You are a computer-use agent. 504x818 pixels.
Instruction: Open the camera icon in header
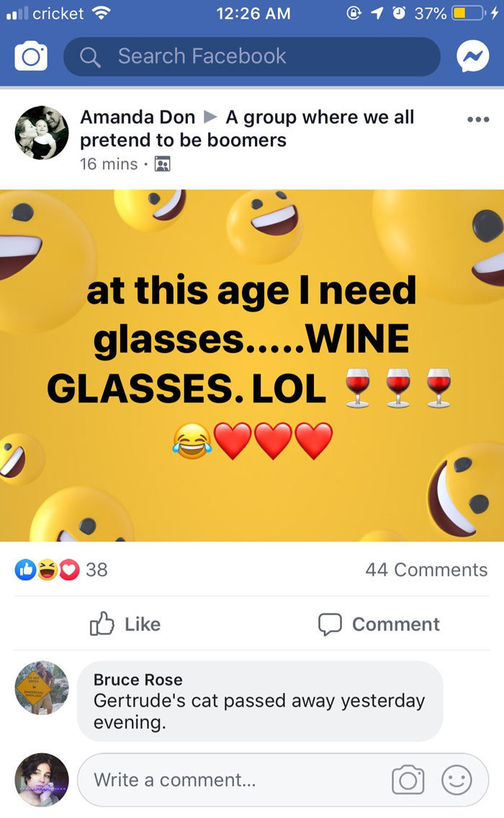pos(31,56)
